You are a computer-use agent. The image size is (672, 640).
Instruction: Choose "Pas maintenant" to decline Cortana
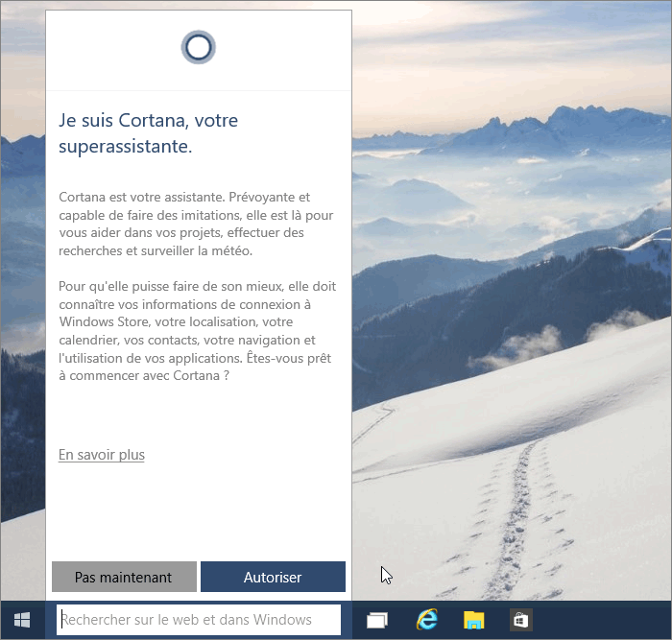pyautogui.click(x=124, y=577)
